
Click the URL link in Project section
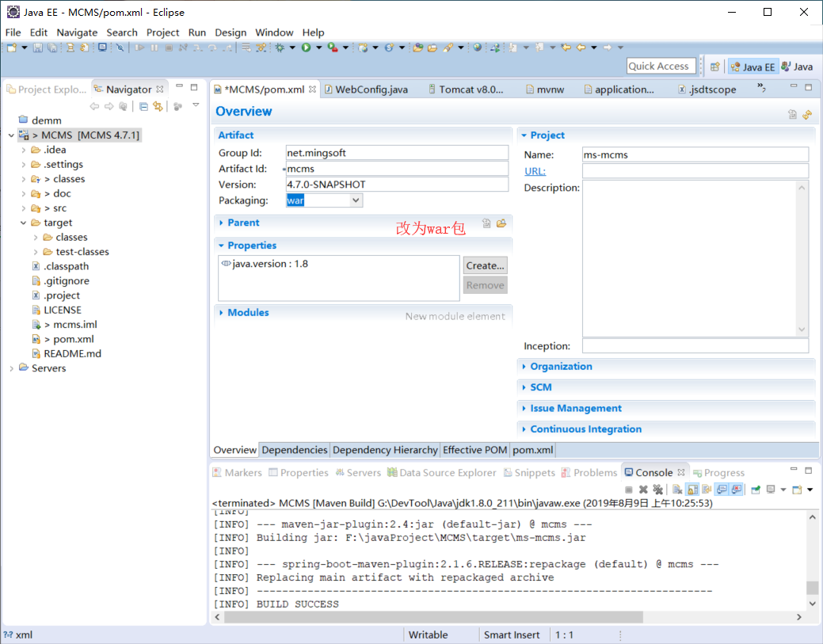535,171
